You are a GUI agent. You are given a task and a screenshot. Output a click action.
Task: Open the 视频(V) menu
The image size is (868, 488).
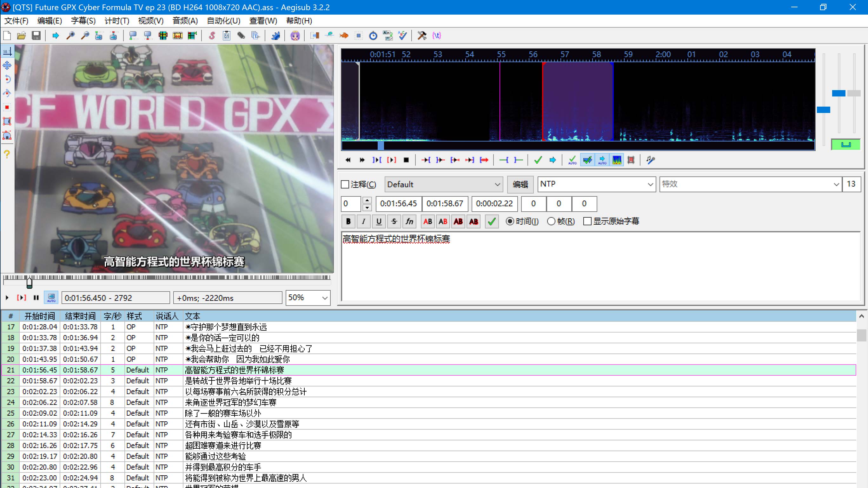[151, 21]
